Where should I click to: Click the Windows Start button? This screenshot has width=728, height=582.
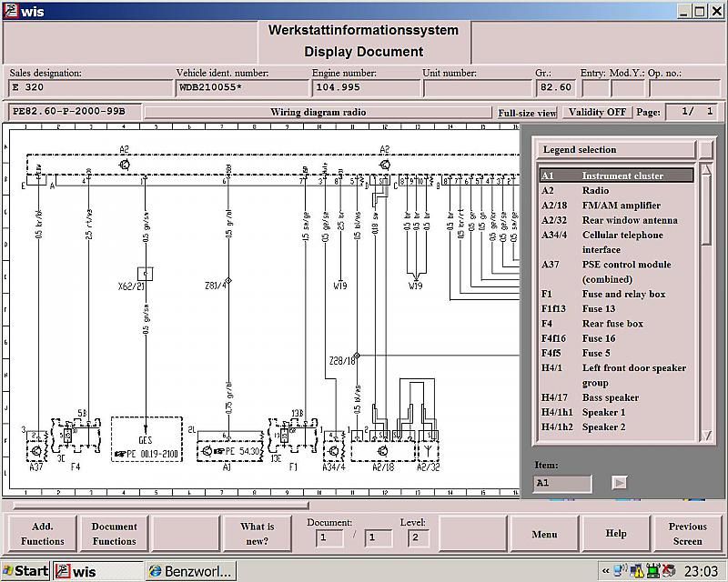[25, 571]
